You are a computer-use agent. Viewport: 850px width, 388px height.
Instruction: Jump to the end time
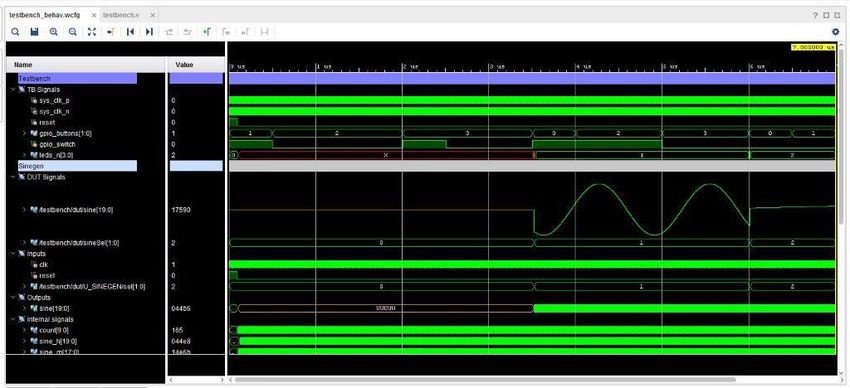[x=149, y=32]
